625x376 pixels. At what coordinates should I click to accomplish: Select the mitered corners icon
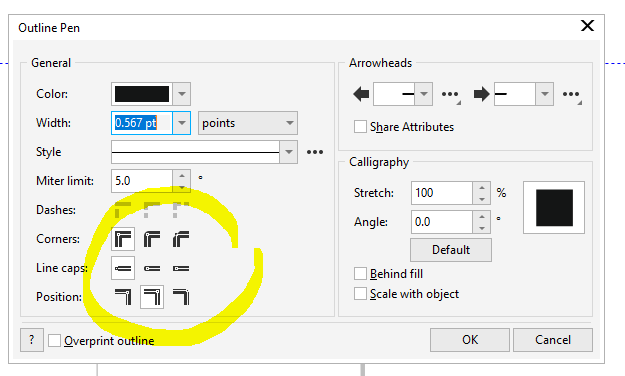pos(123,239)
